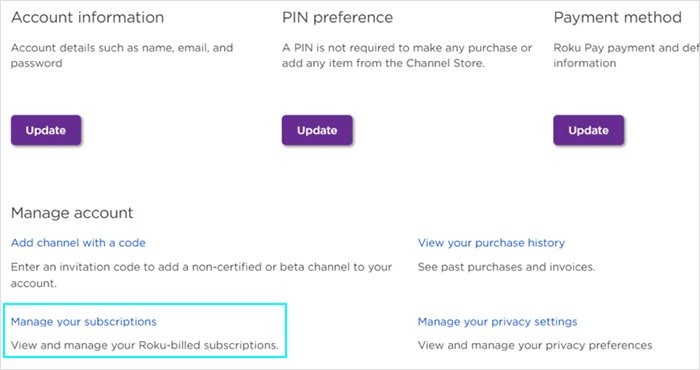Click the invitation code description text
This screenshot has height=370, width=700.
[201, 275]
